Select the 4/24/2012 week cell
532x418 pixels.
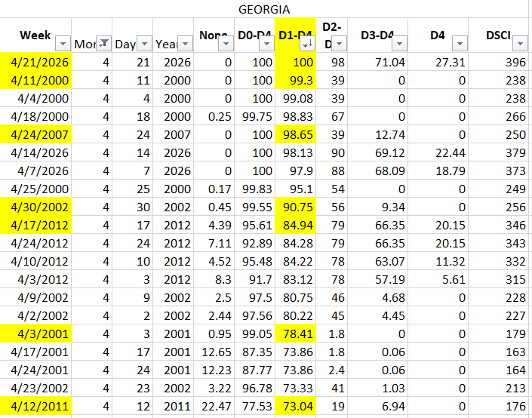click(35, 243)
